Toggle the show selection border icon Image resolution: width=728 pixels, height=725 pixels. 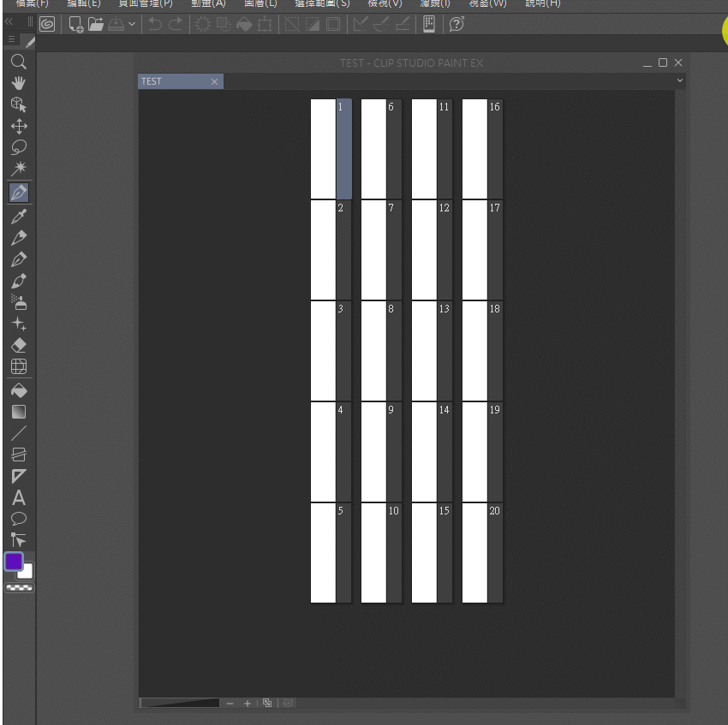click(x=333, y=24)
